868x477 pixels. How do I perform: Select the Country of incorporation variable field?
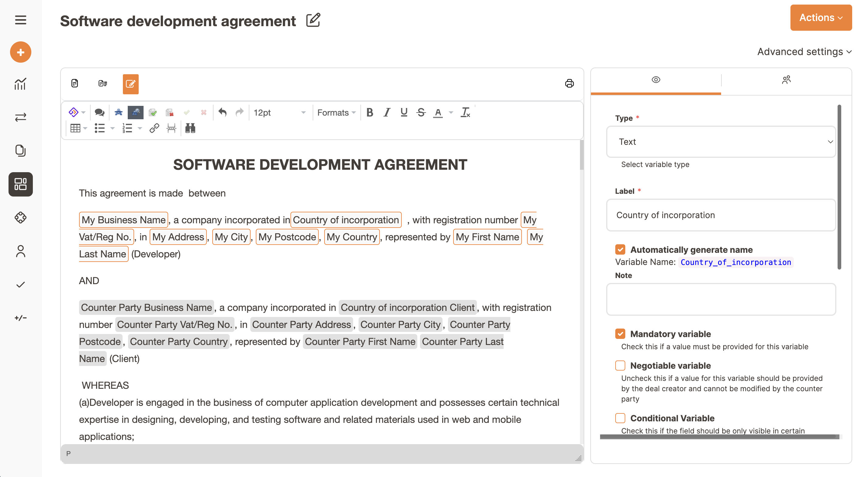(346, 219)
